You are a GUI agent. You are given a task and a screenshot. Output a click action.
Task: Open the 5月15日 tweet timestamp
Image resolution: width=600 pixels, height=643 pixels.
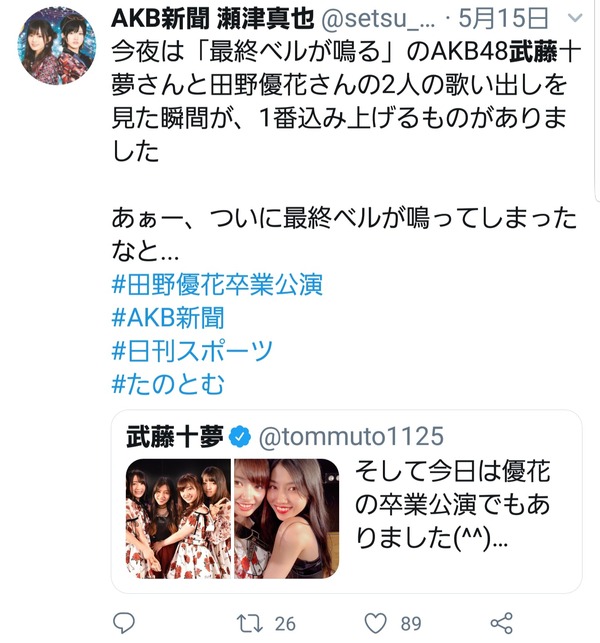503,18
